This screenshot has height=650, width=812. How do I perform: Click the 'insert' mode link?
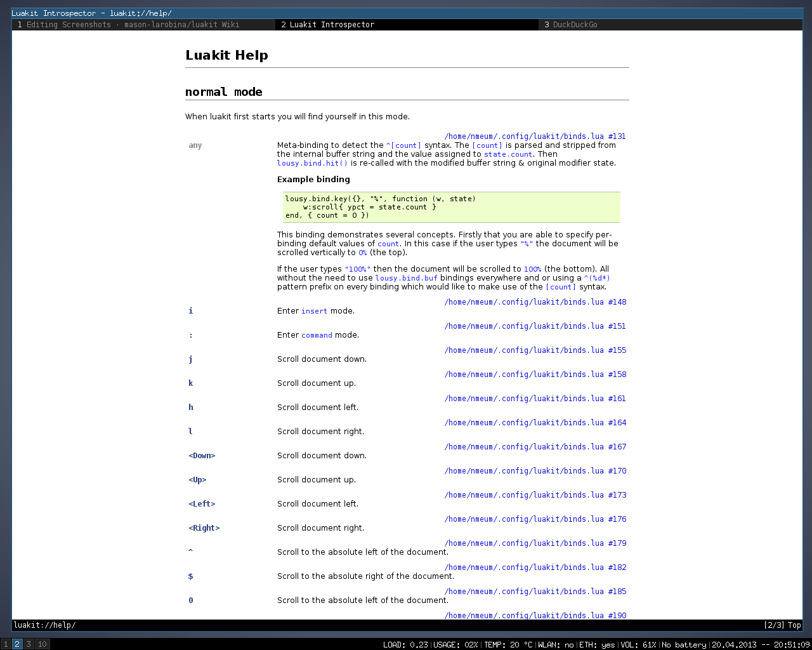coord(315,311)
